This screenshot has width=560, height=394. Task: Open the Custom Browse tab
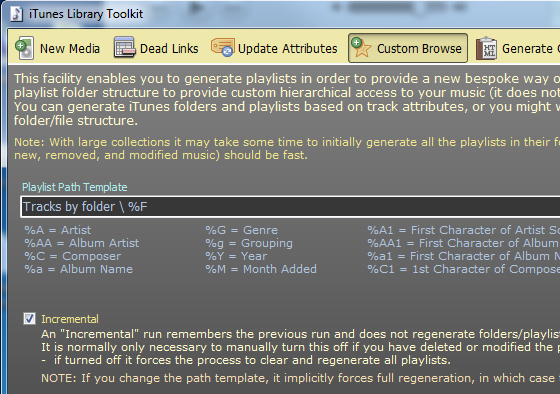[408, 48]
